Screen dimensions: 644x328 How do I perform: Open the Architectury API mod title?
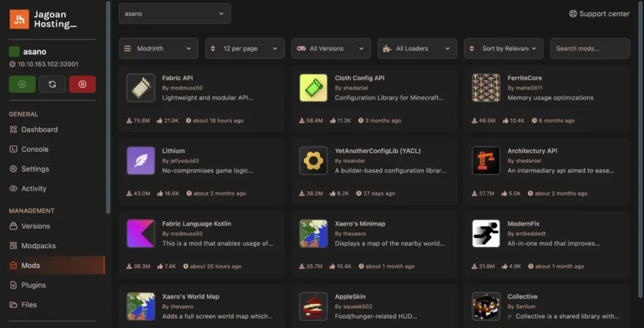click(532, 151)
